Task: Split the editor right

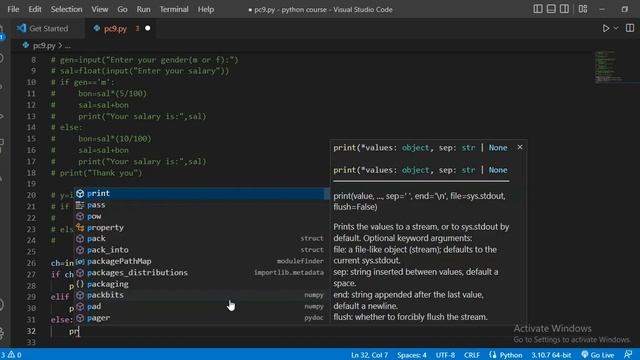Action: pos(630,28)
